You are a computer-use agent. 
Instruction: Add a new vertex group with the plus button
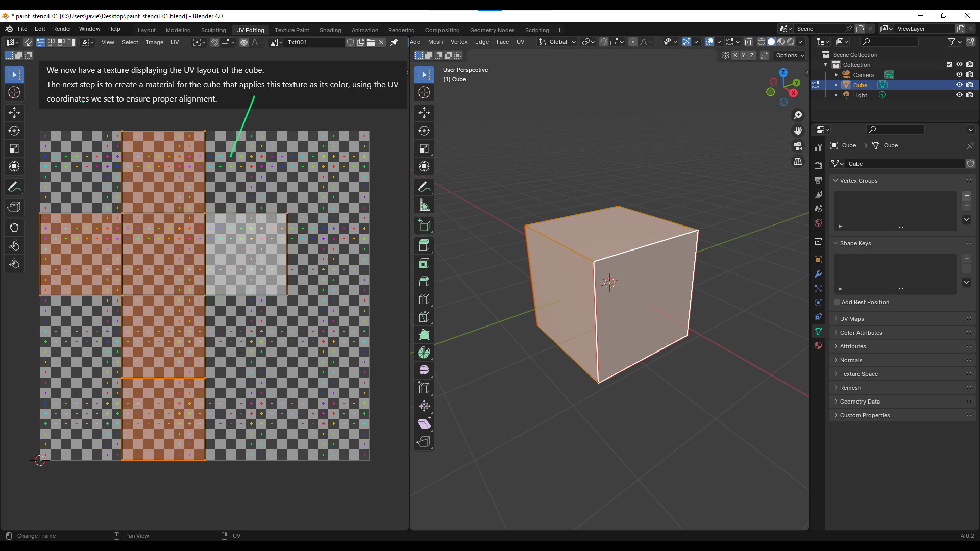pyautogui.click(x=967, y=196)
